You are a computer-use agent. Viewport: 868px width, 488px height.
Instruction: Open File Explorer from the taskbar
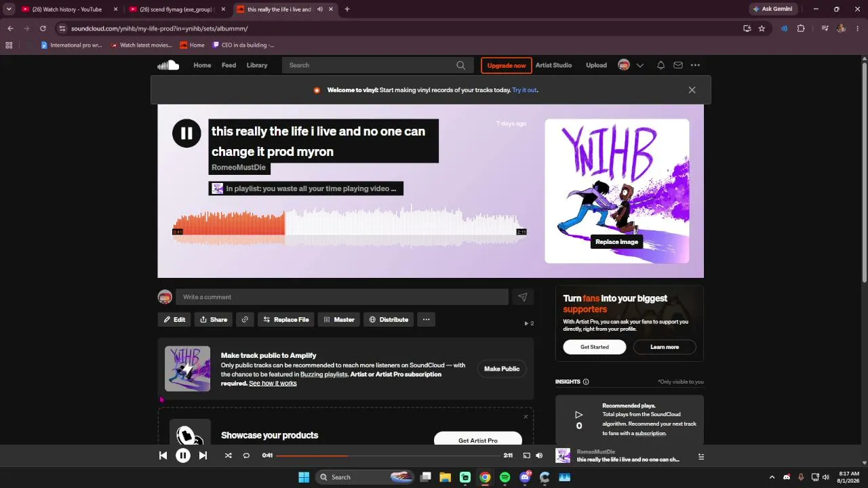[446, 477]
